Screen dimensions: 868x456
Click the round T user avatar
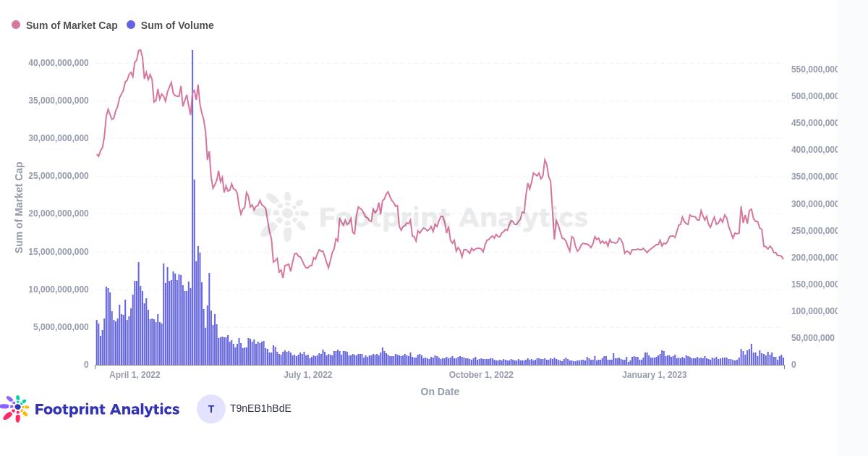tap(211, 409)
